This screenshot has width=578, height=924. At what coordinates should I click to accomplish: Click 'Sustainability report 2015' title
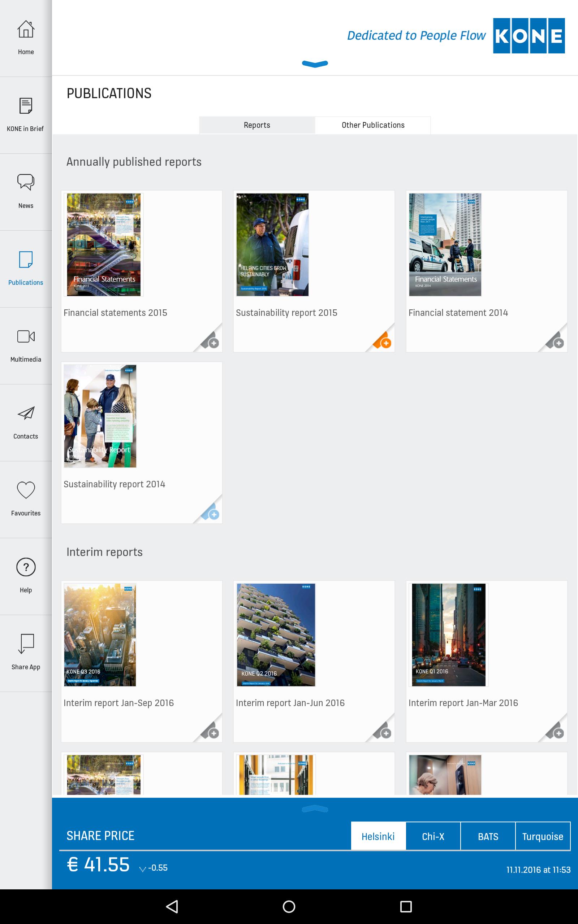287,313
